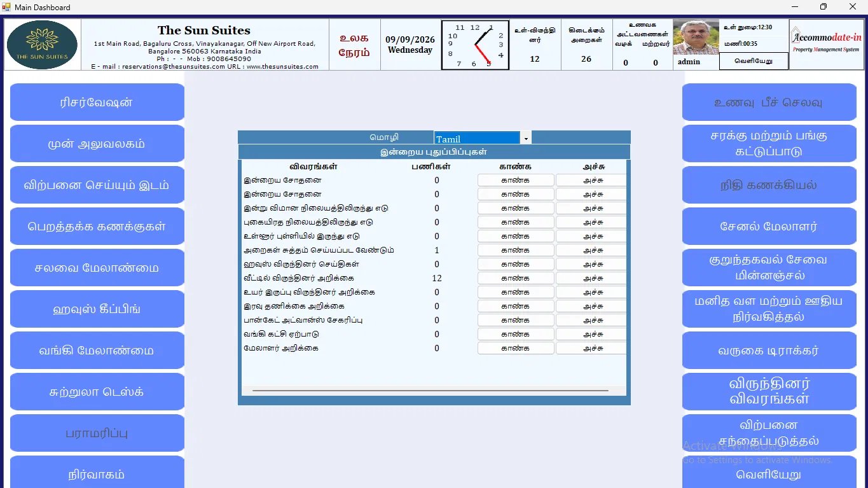Click காண்க for விமான நிலையத்திலிருந்து எடு row
Viewport: 868px width, 488px height.
[516, 208]
